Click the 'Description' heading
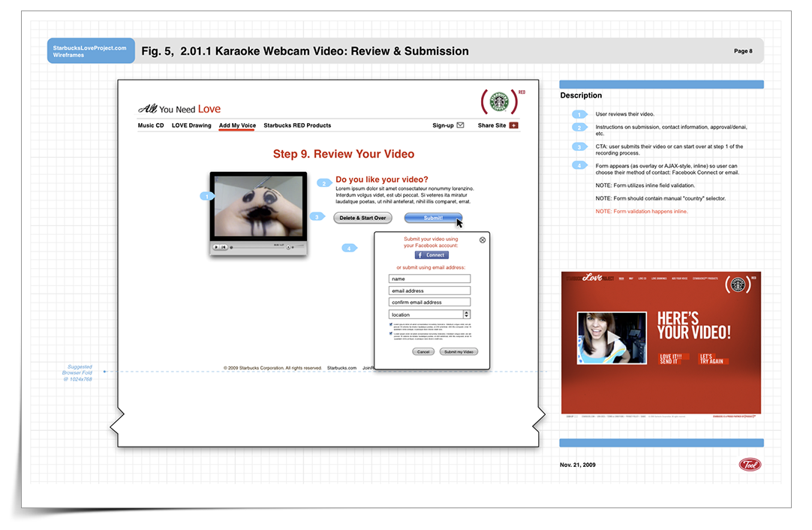Screen dimensions: 812x530 tap(581, 95)
